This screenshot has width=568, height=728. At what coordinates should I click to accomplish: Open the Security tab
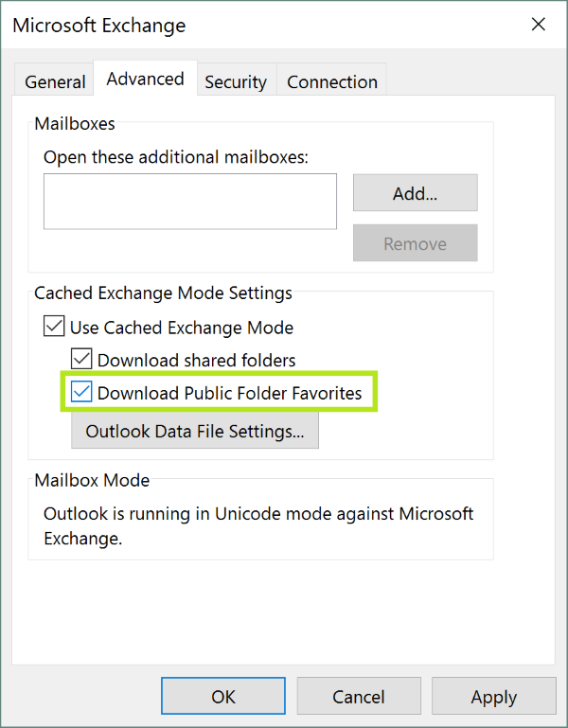pos(236,81)
